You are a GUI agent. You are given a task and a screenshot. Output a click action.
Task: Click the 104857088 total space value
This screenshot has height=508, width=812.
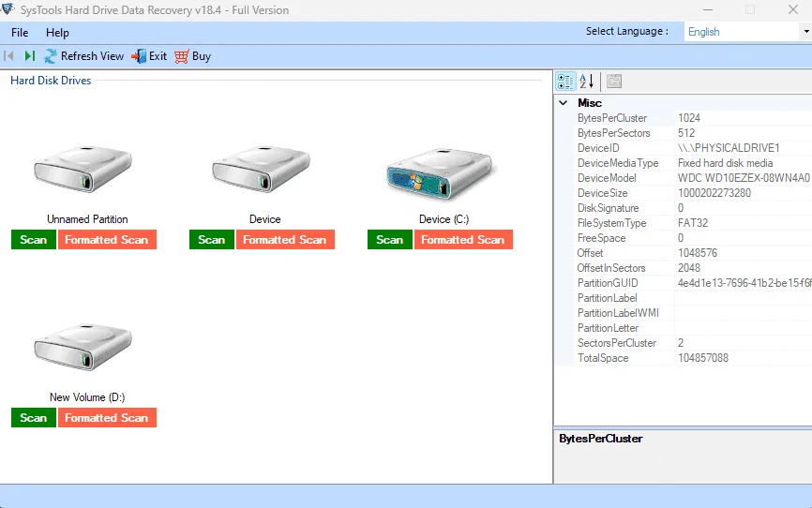[702, 358]
